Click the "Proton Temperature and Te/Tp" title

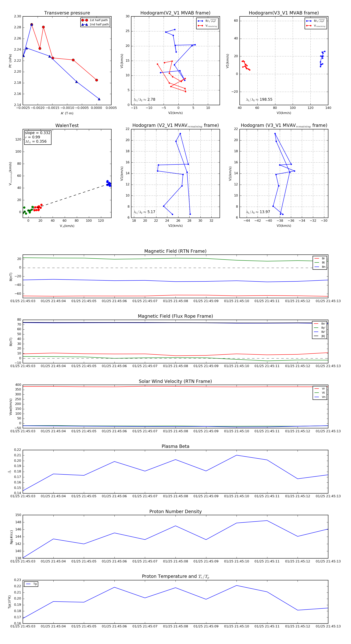[x=175, y=576]
